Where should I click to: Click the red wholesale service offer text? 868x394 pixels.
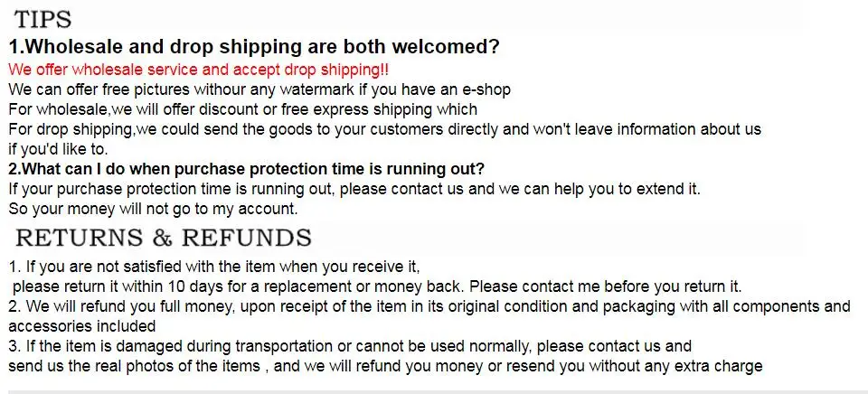[199, 70]
